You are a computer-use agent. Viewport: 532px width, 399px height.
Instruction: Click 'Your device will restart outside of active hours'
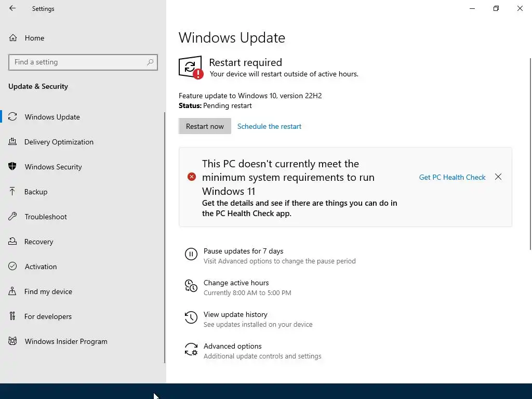pos(284,74)
